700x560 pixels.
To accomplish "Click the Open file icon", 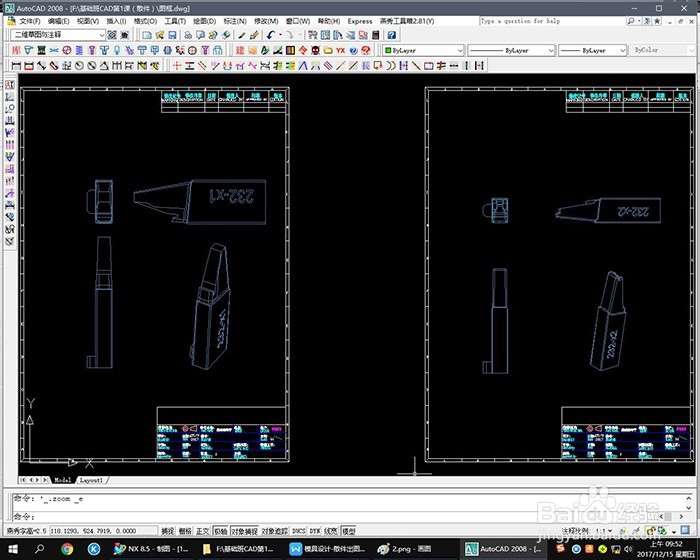I will [x=159, y=35].
